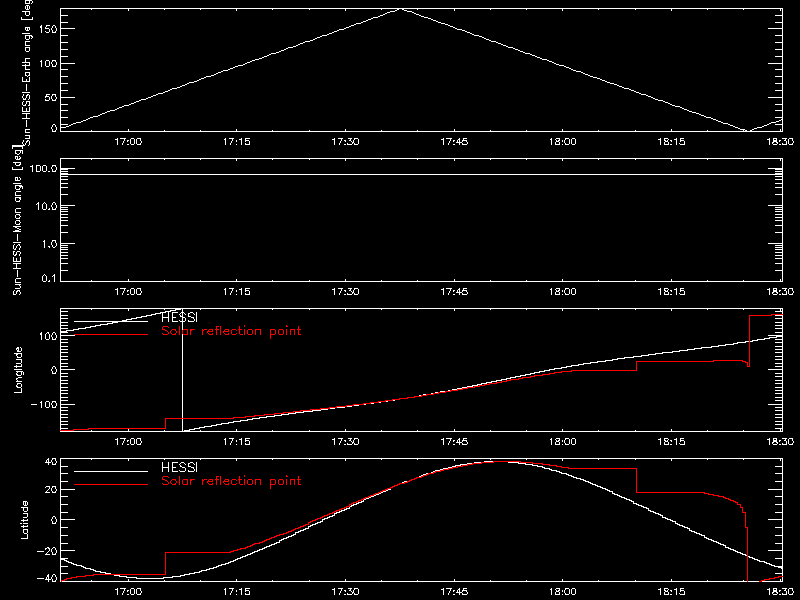Click red legend line sample in Latitude plot
800x600 pixels.
click(x=111, y=485)
